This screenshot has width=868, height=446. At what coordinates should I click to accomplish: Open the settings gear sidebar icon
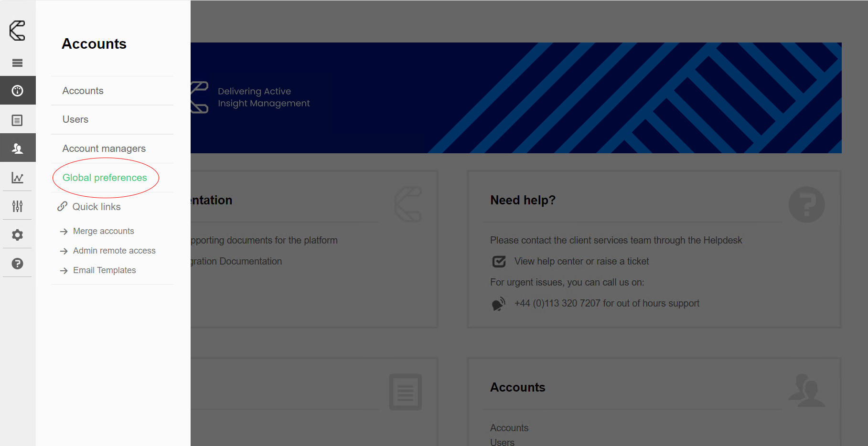(x=17, y=235)
